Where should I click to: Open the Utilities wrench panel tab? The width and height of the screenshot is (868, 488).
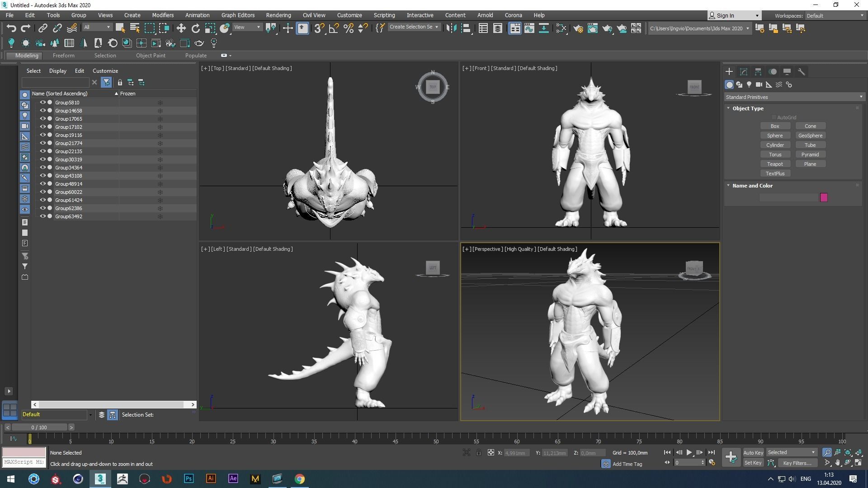tap(801, 72)
